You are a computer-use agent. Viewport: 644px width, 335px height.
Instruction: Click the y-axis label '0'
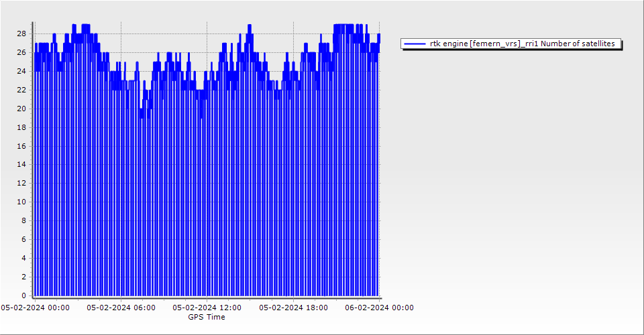pyautogui.click(x=23, y=295)
